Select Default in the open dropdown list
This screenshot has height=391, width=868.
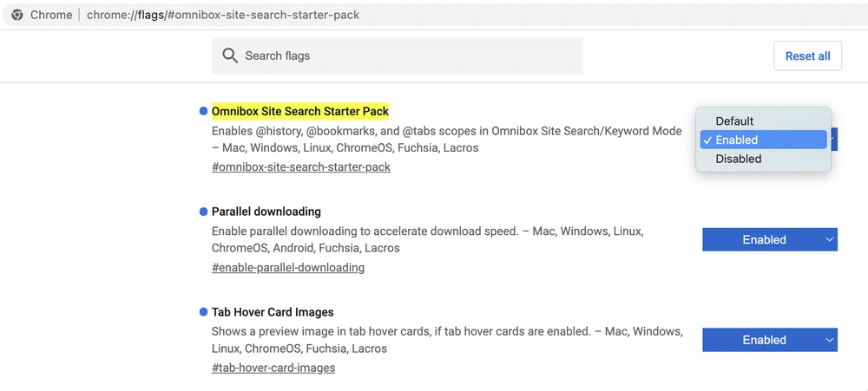pyautogui.click(x=734, y=121)
